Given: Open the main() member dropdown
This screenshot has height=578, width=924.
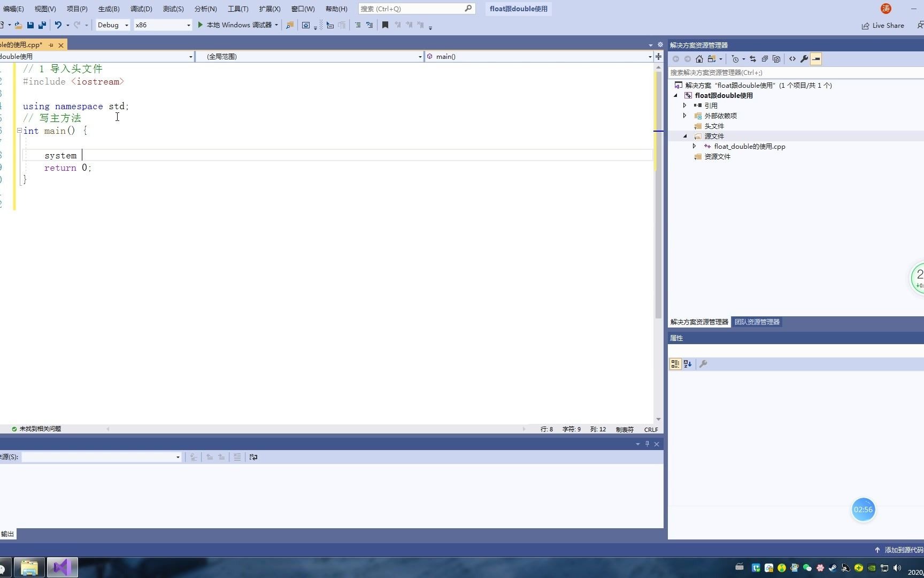Looking at the screenshot, I should [539, 56].
